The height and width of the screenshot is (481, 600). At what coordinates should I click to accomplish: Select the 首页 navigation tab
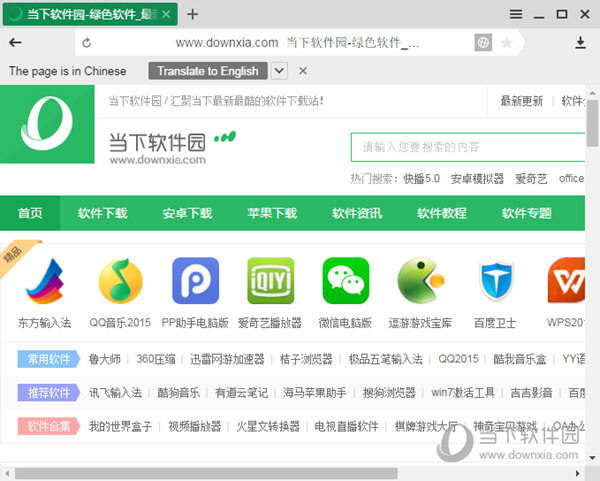[30, 213]
